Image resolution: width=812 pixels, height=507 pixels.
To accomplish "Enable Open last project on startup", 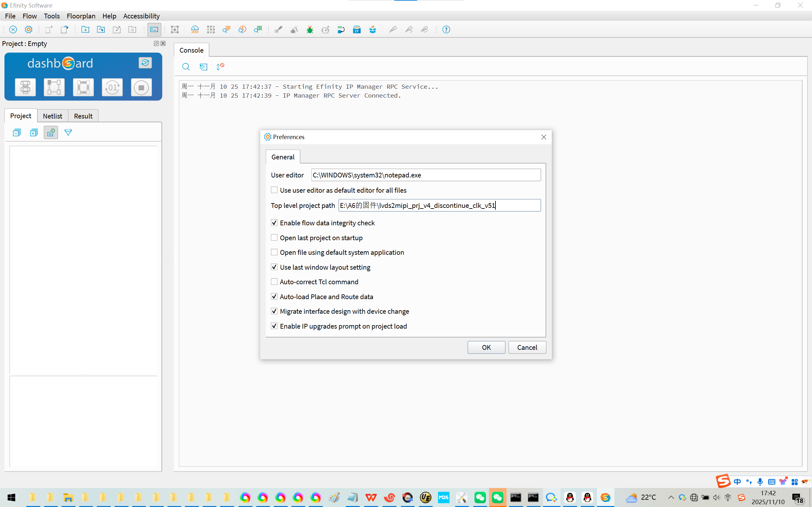I will coord(274,238).
